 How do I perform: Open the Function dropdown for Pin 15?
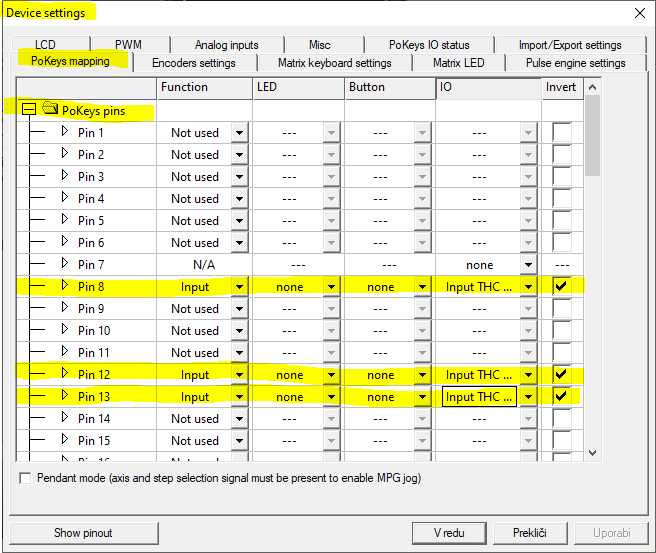tap(239, 440)
